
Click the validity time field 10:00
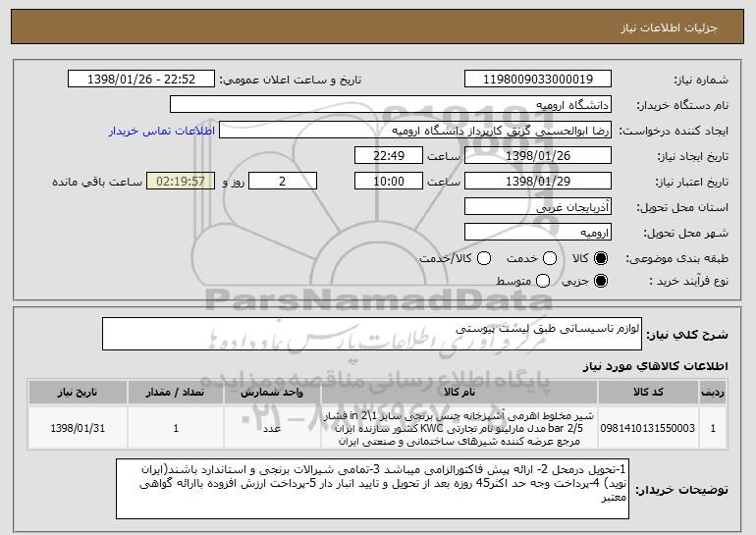(389, 182)
